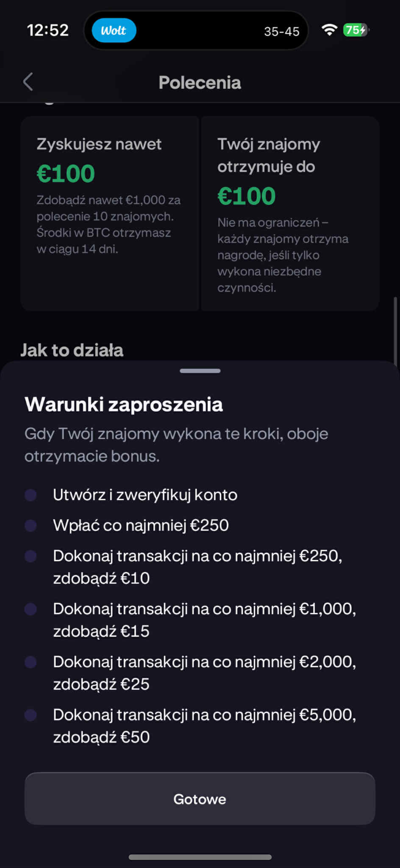Viewport: 400px width, 868px height.
Task: Tap the home indicator bar
Action: (200, 857)
